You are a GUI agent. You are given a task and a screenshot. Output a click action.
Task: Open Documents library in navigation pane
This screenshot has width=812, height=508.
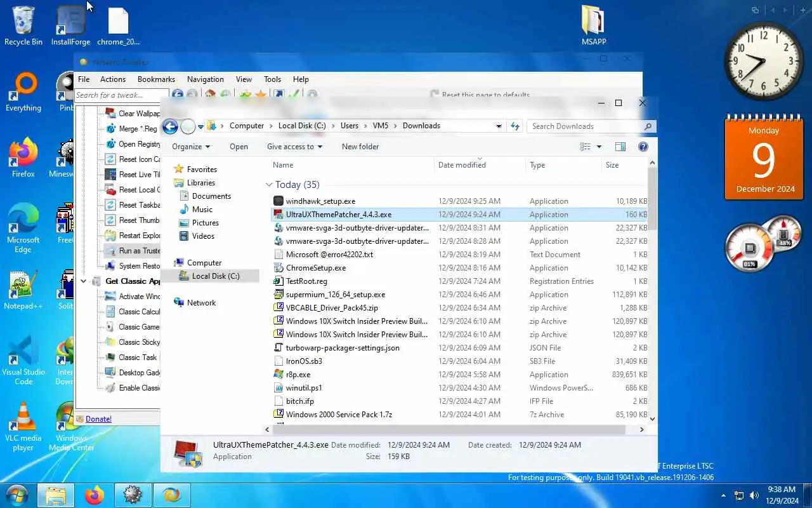211,196
